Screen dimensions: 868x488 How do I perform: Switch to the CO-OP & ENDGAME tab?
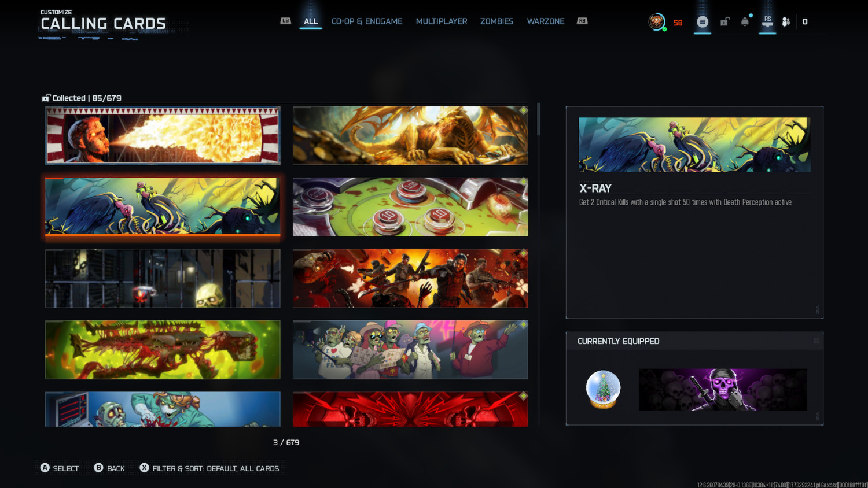(367, 21)
